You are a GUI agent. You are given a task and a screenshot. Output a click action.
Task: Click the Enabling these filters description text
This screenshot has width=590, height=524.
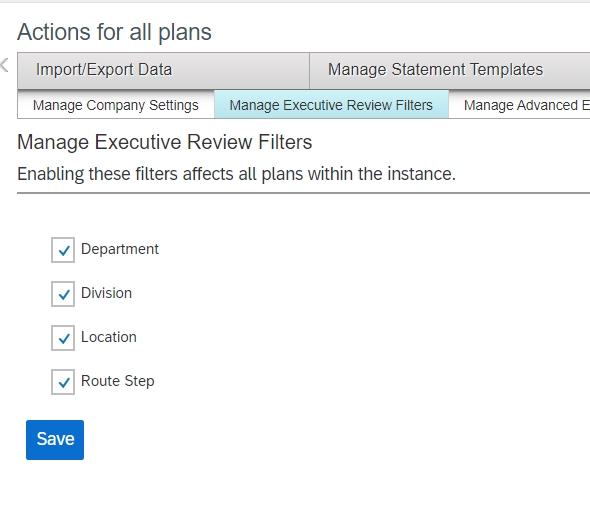tap(236, 174)
